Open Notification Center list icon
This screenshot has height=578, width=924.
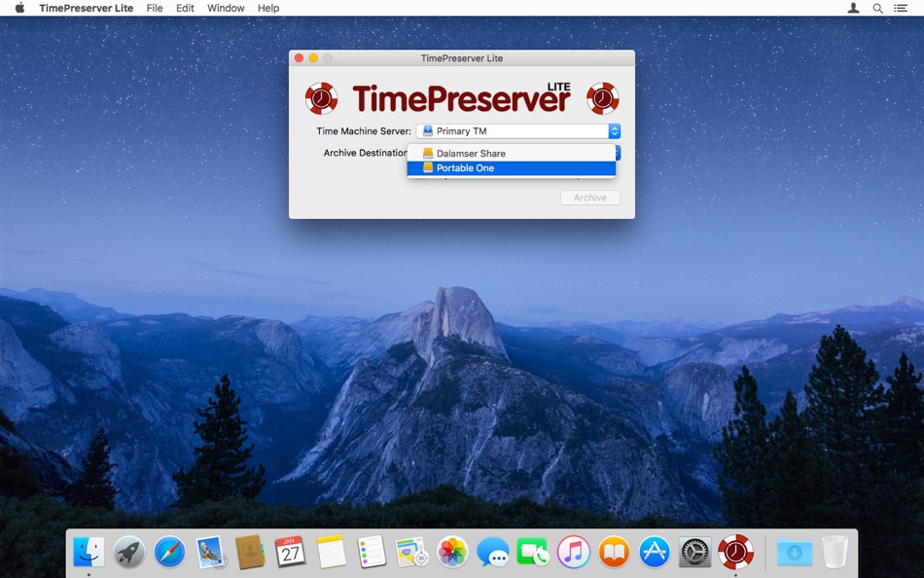901,8
